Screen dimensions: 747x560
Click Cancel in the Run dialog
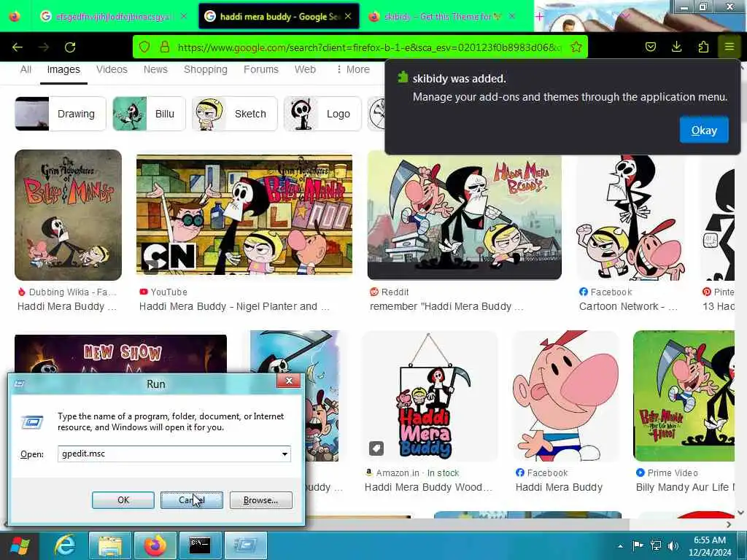click(x=192, y=500)
